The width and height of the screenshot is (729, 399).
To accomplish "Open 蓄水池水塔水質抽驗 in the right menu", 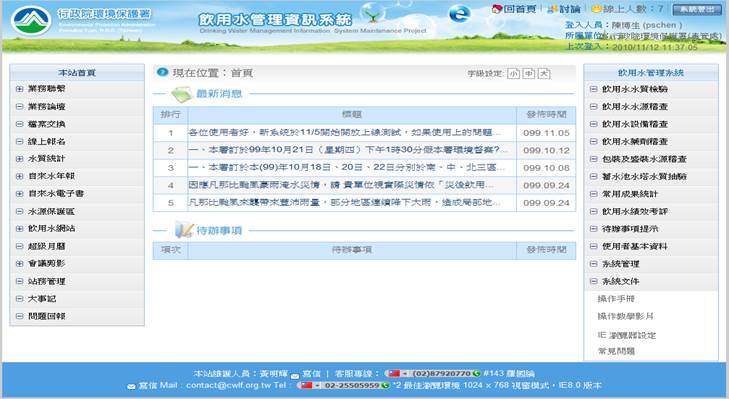I will point(644,176).
